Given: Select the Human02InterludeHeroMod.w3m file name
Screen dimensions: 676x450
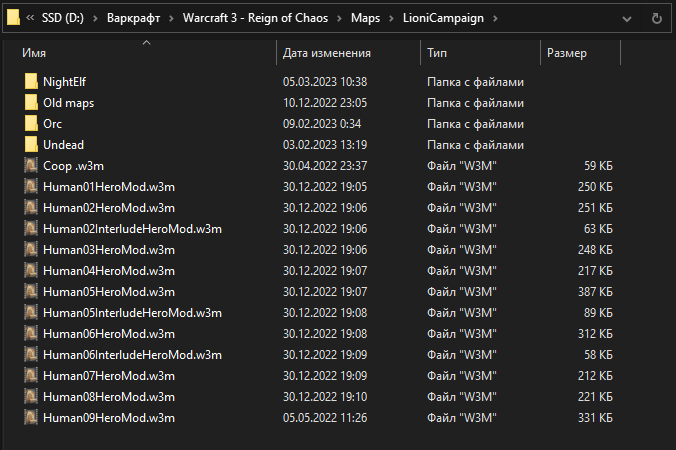Looking at the screenshot, I should click(132, 229).
